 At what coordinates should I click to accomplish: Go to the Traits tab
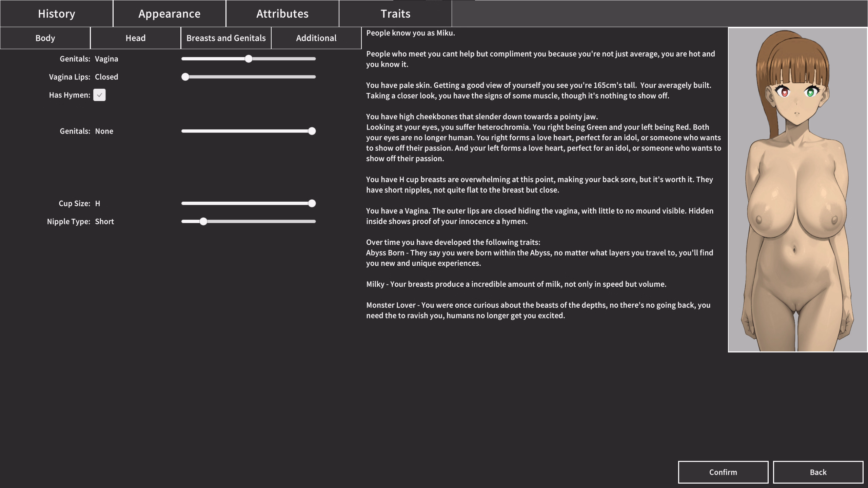[x=395, y=14]
